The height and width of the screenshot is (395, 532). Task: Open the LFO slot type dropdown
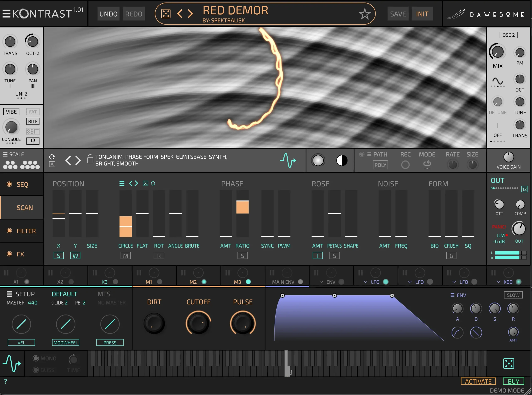(366, 282)
